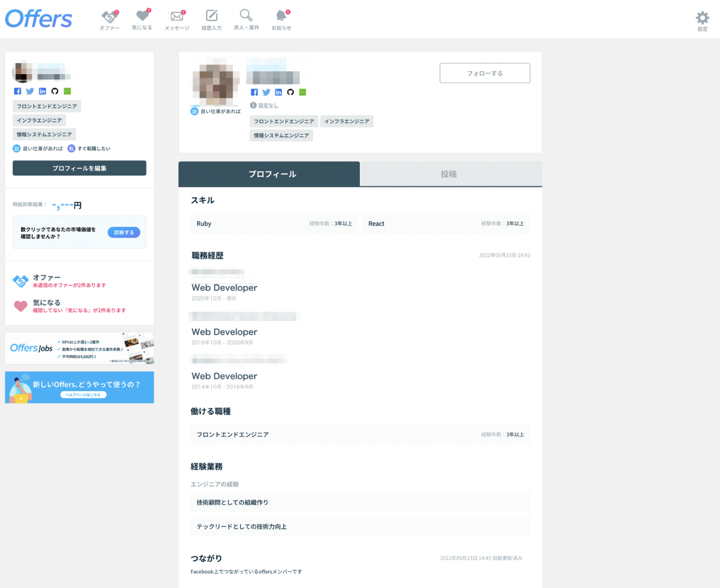This screenshot has width=720, height=588.
Task: Click the GitHub icon in left sidebar
Action: point(55,91)
